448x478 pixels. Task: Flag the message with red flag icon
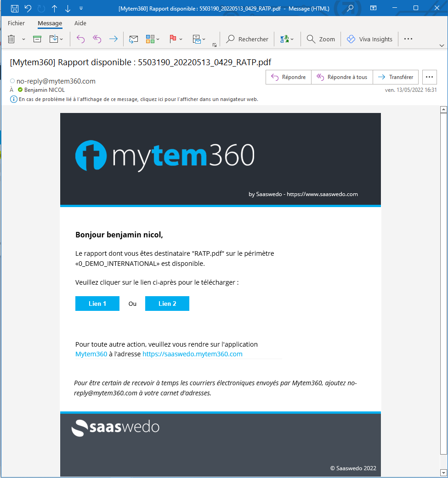tap(173, 39)
